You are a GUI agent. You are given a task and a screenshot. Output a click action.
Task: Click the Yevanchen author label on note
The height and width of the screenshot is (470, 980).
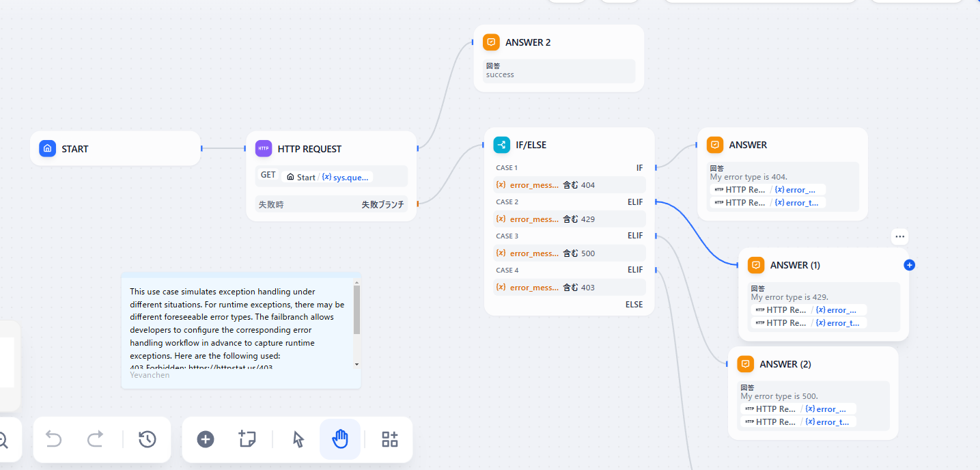150,375
